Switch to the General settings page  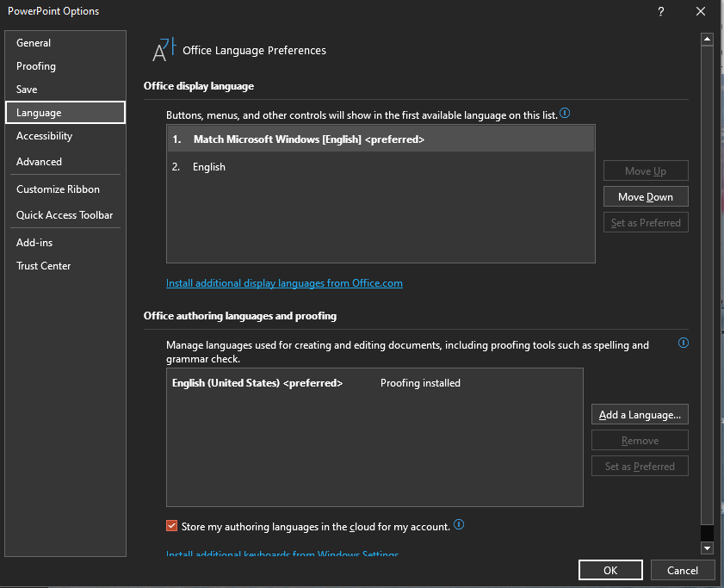click(x=34, y=42)
